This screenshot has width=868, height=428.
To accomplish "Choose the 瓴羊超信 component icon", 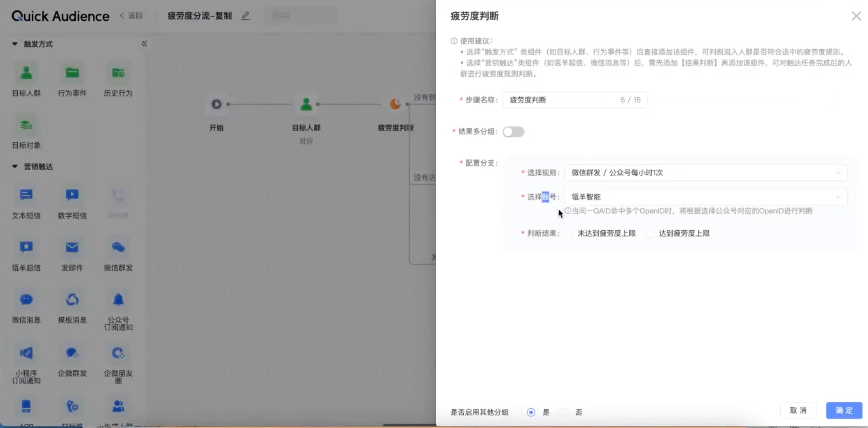I will [x=26, y=247].
